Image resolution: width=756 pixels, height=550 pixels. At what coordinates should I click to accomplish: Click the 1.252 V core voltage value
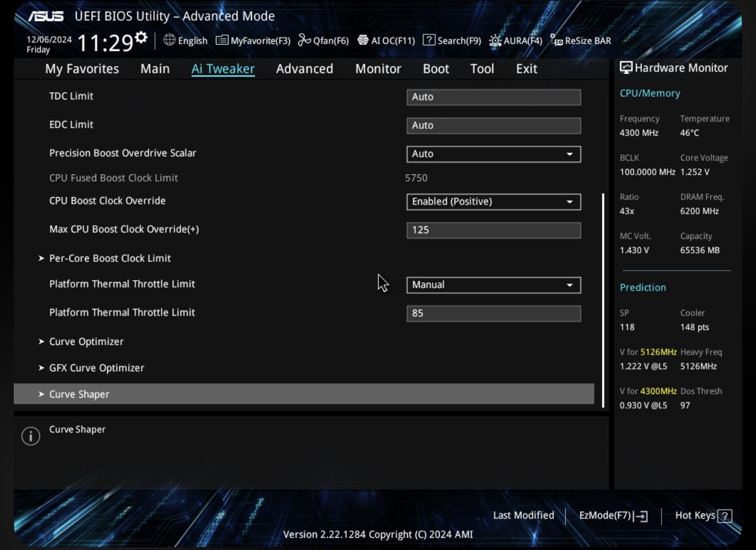pos(695,172)
